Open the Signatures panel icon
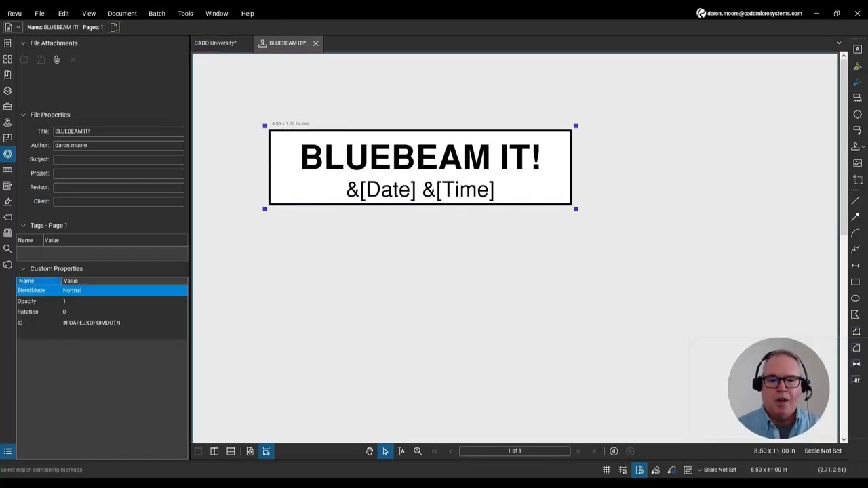Screen dimensions: 868x488 [x=7, y=201]
